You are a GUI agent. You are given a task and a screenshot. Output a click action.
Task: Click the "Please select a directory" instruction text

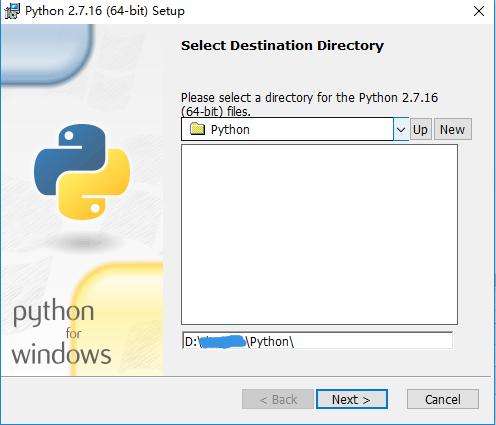pyautogui.click(x=309, y=104)
